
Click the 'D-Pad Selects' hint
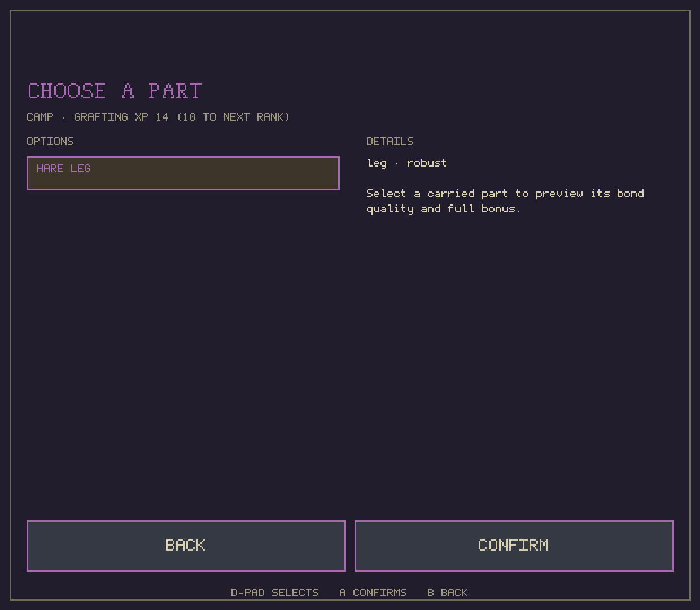pos(275,592)
